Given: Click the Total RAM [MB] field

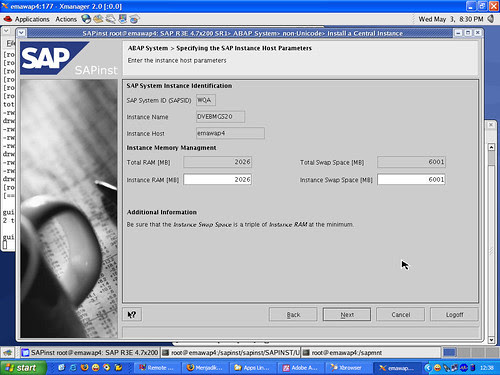Looking at the screenshot, I should tap(217, 162).
